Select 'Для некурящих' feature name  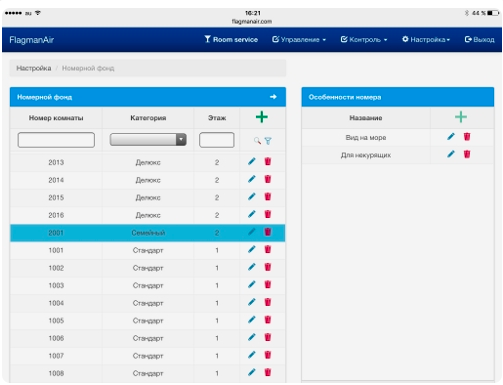coord(366,155)
